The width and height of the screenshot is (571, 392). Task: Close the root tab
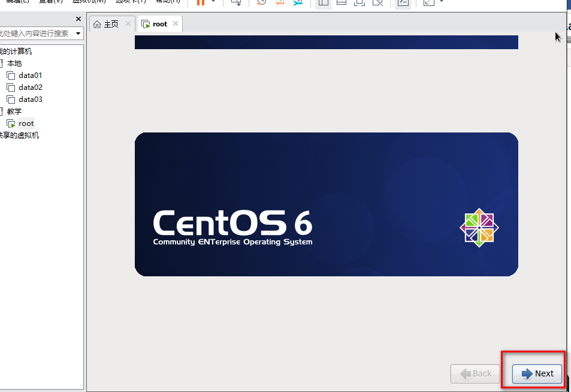[176, 24]
